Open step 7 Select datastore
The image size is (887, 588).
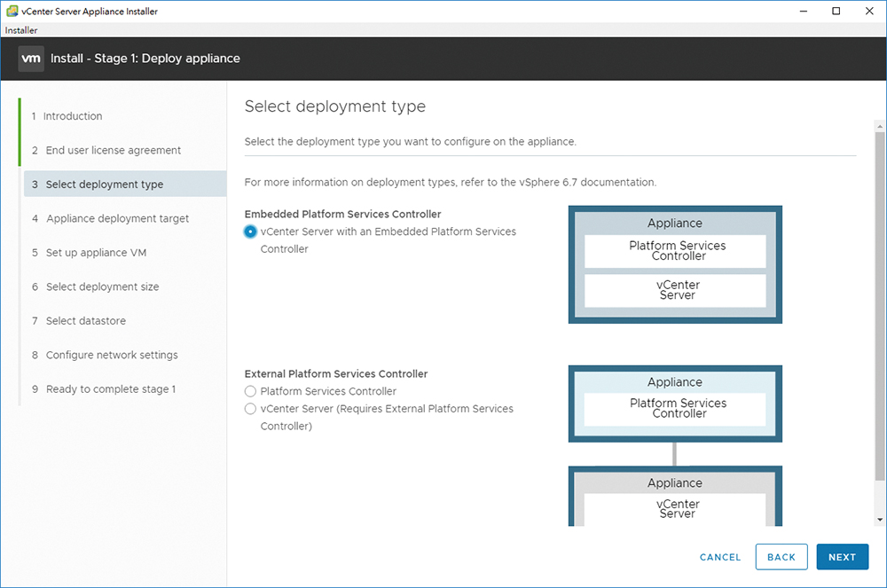(x=79, y=321)
